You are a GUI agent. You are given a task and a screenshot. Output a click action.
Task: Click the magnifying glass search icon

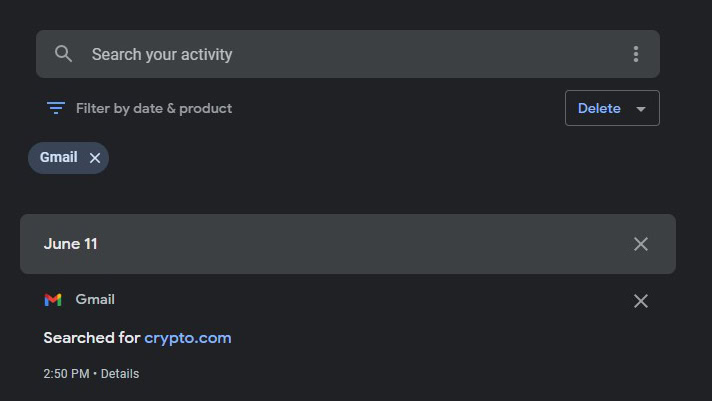tap(63, 54)
